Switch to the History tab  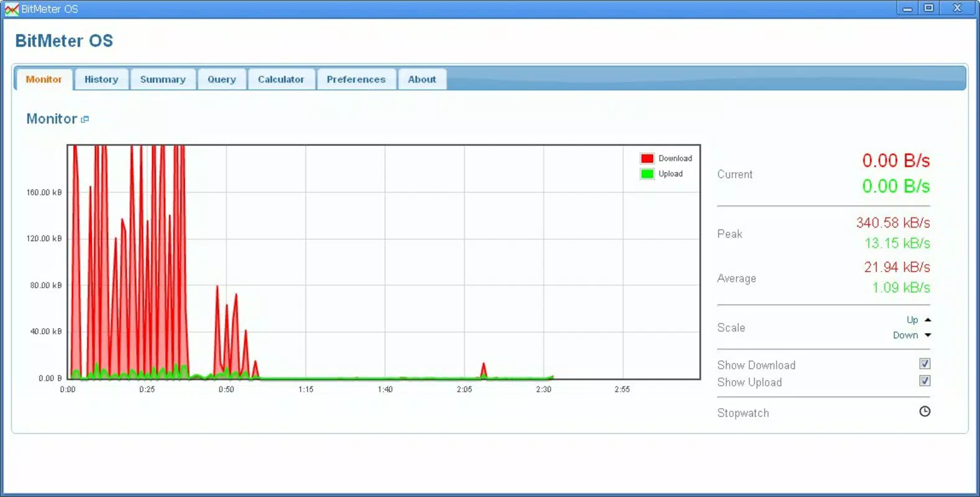click(x=101, y=80)
